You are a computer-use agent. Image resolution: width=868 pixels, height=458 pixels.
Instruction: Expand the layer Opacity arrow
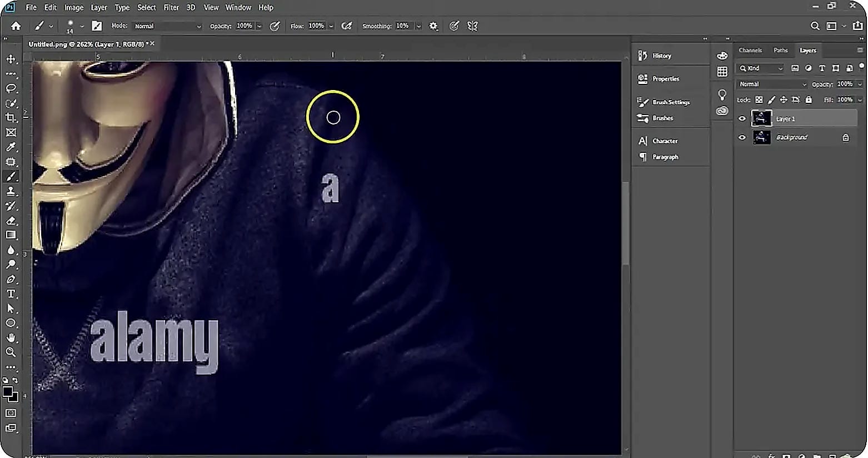860,84
